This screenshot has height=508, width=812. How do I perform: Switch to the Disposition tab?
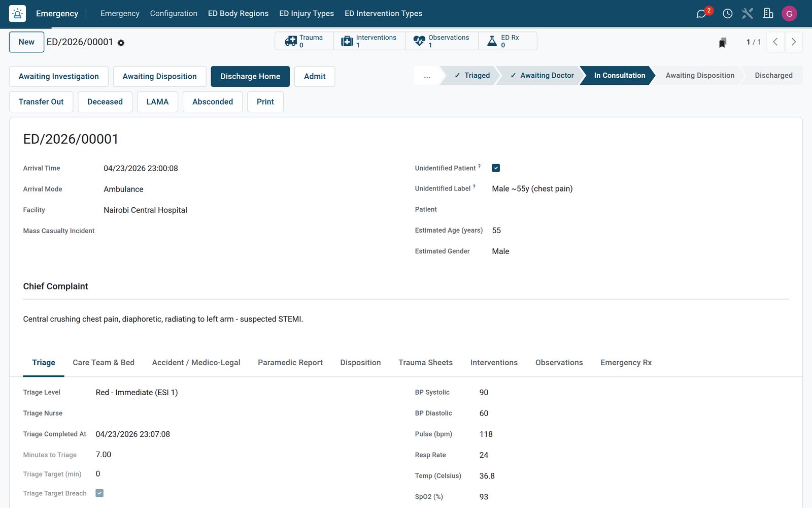tap(360, 363)
